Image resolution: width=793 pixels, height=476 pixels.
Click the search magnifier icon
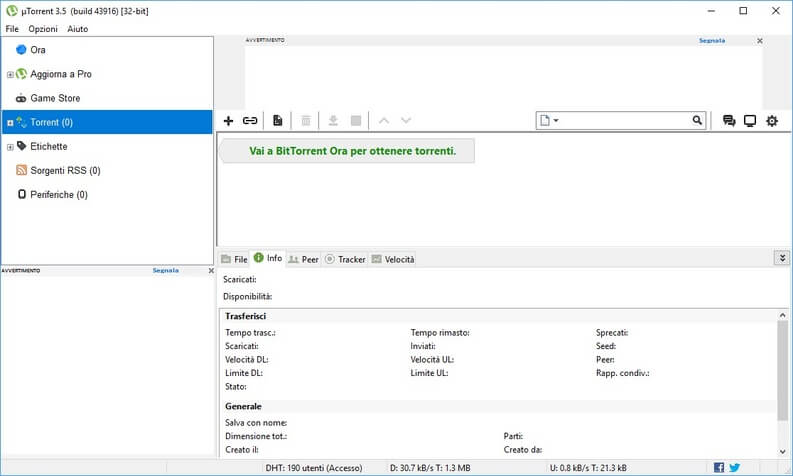coord(697,120)
